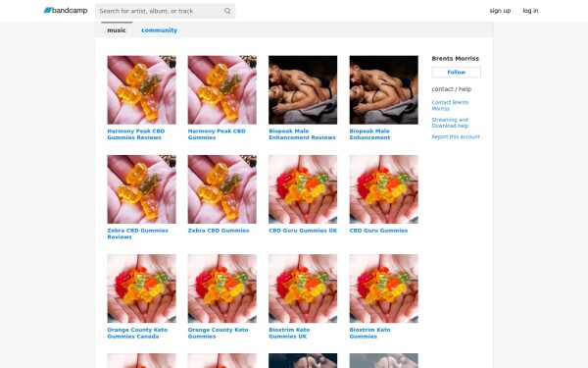Viewport: 588px width, 368px height.
Task: Report this account
Action: tap(456, 136)
